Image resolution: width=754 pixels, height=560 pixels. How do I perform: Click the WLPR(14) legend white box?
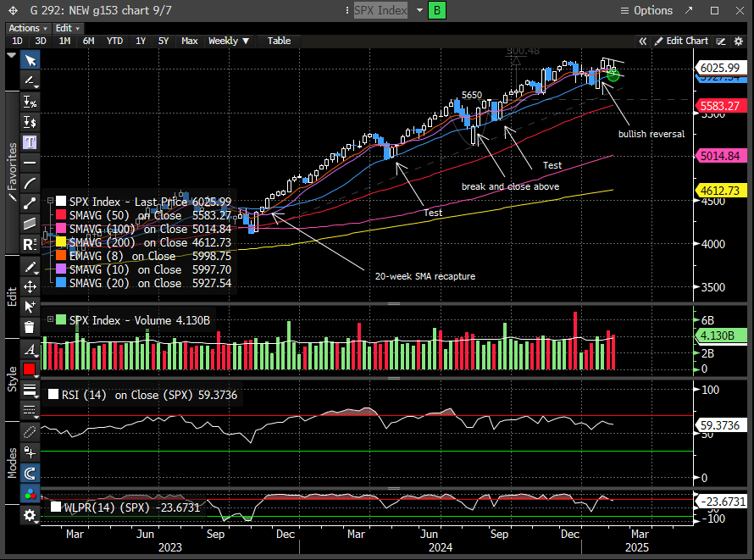point(56,507)
